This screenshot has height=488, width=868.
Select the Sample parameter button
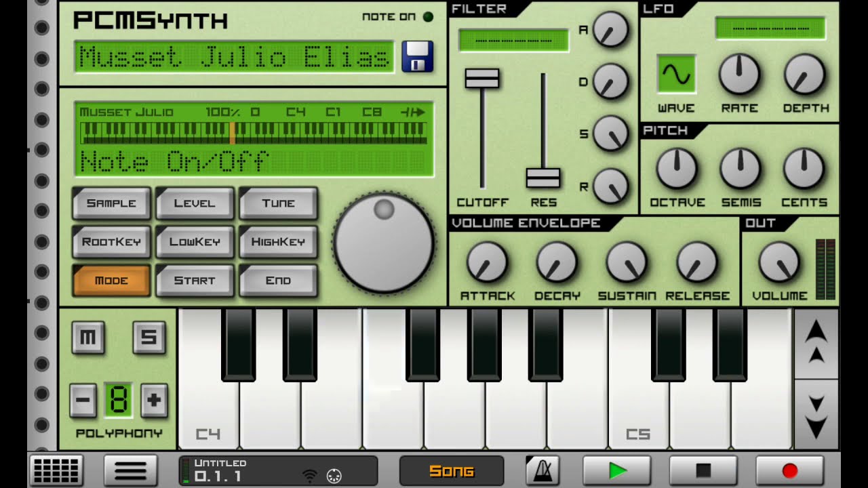pyautogui.click(x=111, y=203)
